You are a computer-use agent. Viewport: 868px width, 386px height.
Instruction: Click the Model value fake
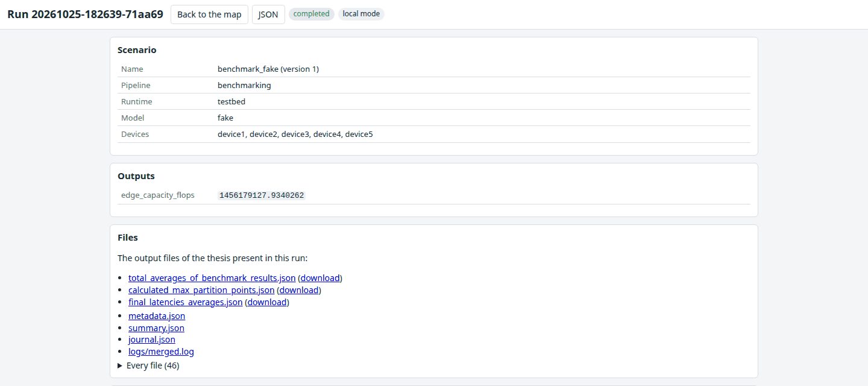225,118
